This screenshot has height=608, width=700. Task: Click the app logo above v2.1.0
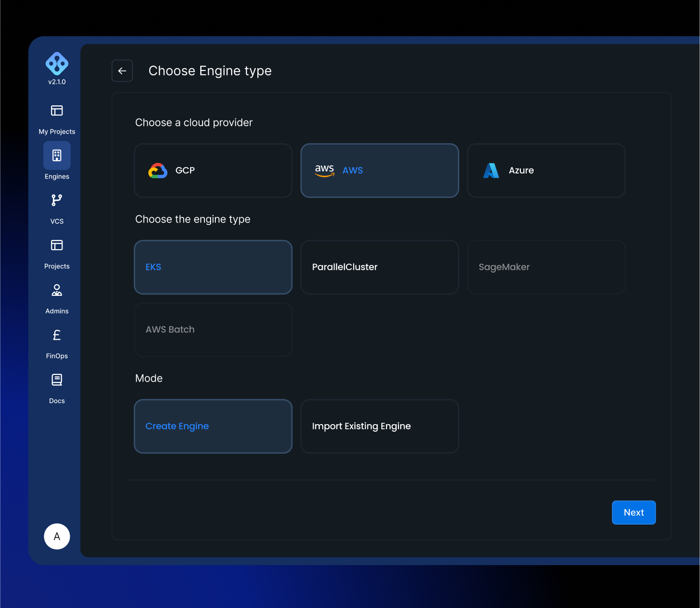57,63
